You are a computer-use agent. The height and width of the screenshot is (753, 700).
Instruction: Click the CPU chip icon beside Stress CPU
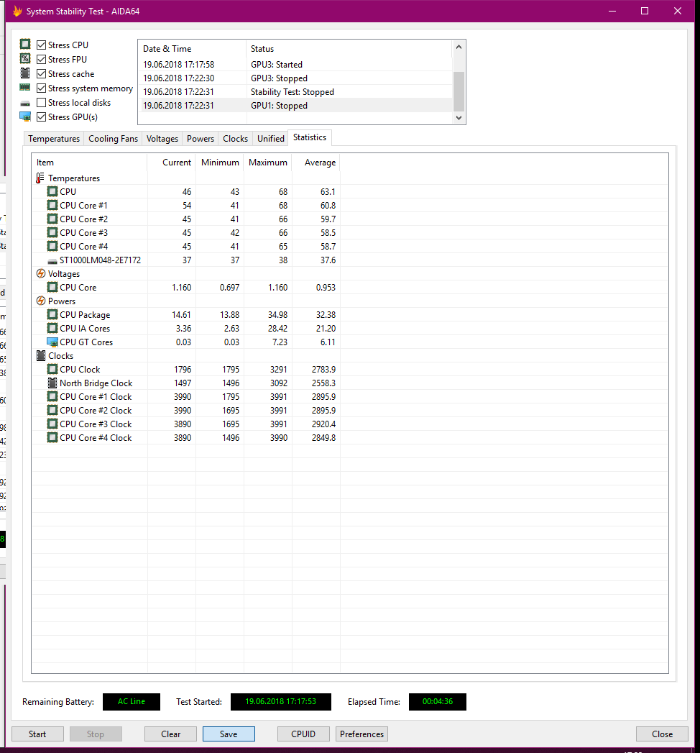pyautogui.click(x=25, y=44)
